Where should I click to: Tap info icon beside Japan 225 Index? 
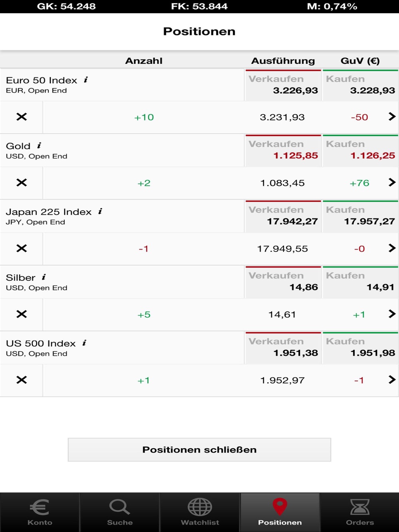tap(100, 211)
